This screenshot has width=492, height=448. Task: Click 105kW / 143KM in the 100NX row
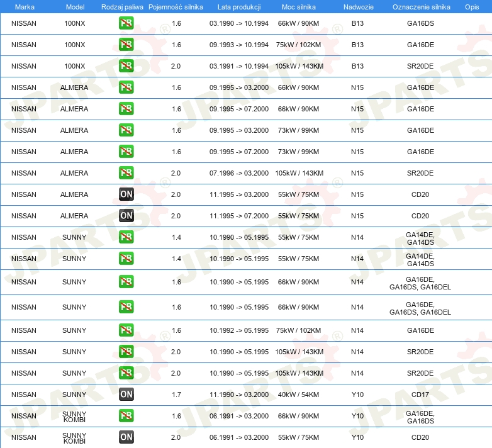299,66
